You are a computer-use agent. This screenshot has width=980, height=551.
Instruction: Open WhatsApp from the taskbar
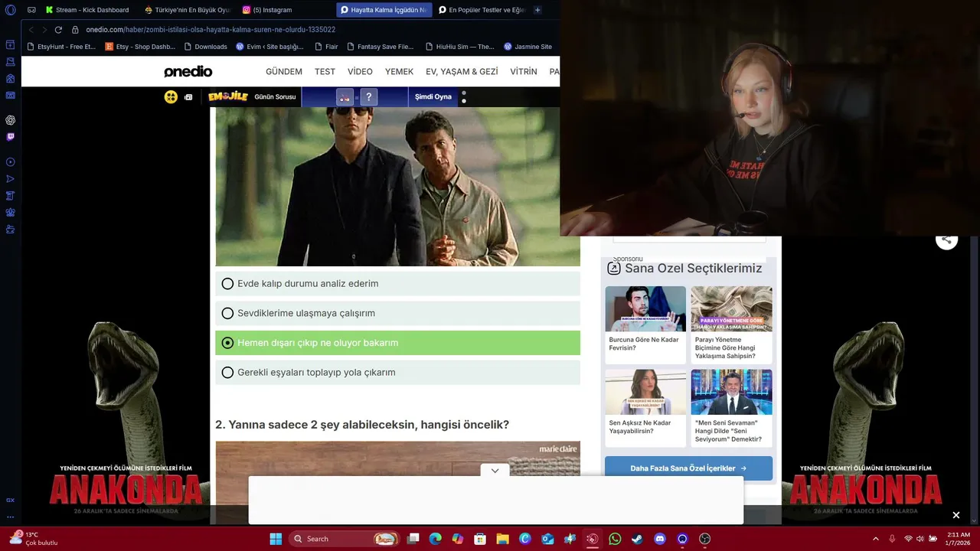pyautogui.click(x=615, y=539)
